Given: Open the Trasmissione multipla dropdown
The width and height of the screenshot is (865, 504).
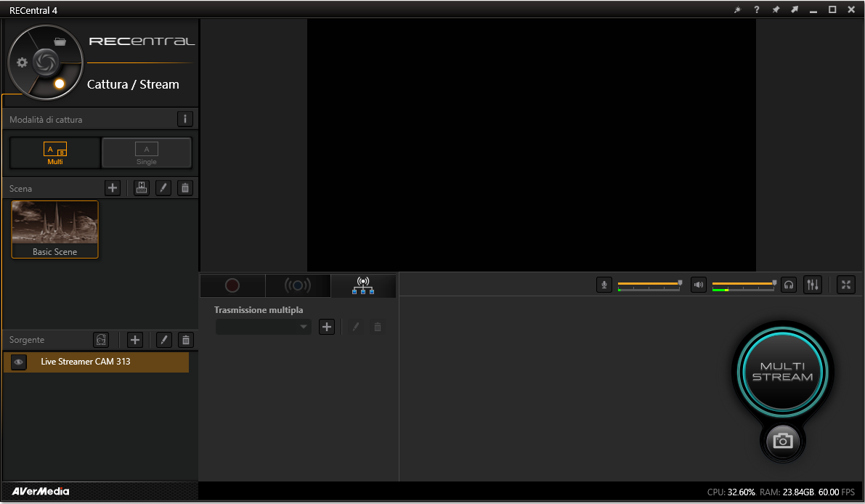Looking at the screenshot, I should tap(263, 327).
